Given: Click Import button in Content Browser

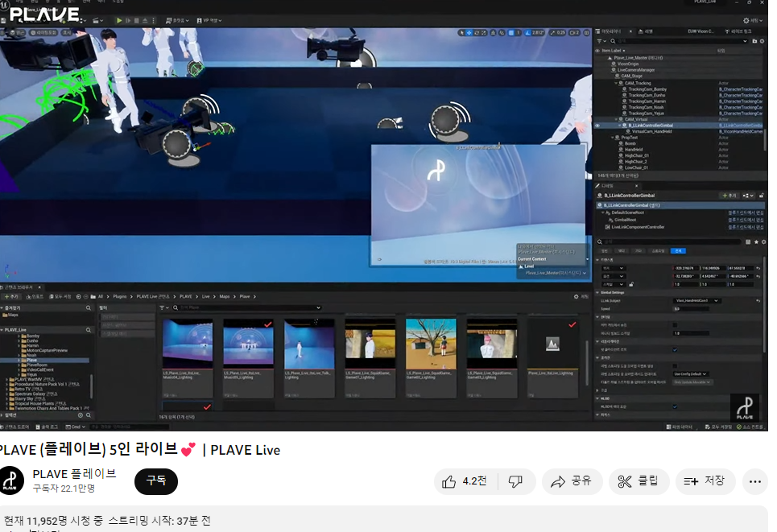Looking at the screenshot, I should 34,296.
